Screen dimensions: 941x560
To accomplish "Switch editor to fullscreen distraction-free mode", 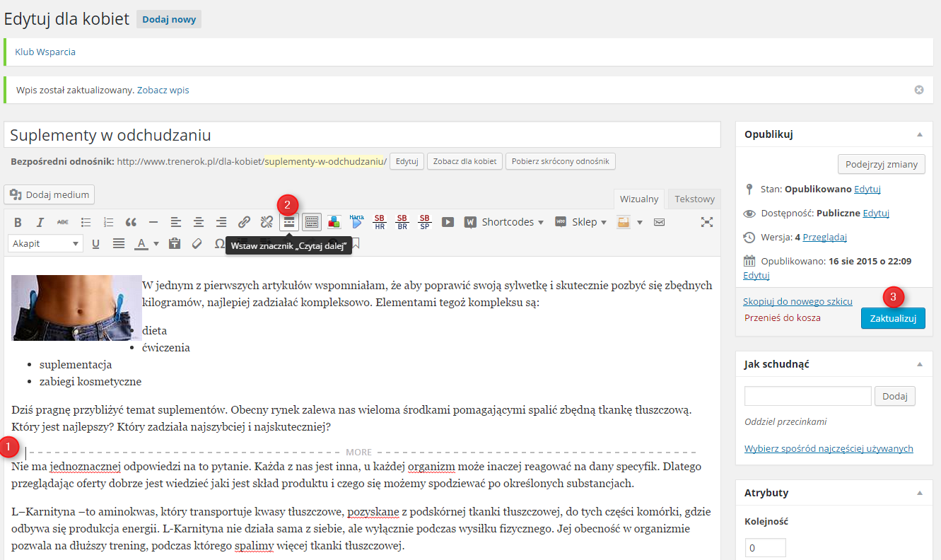I will pyautogui.click(x=706, y=222).
